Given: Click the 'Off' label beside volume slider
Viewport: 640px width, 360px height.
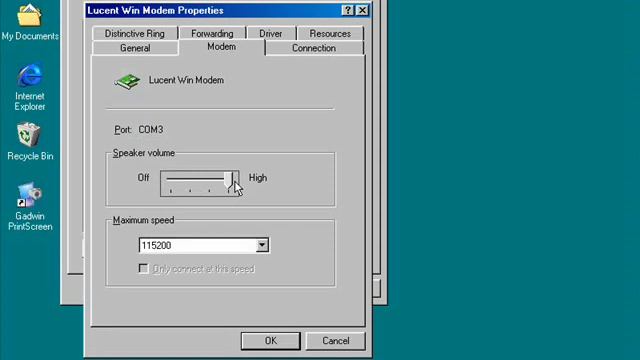Looking at the screenshot, I should [143, 178].
